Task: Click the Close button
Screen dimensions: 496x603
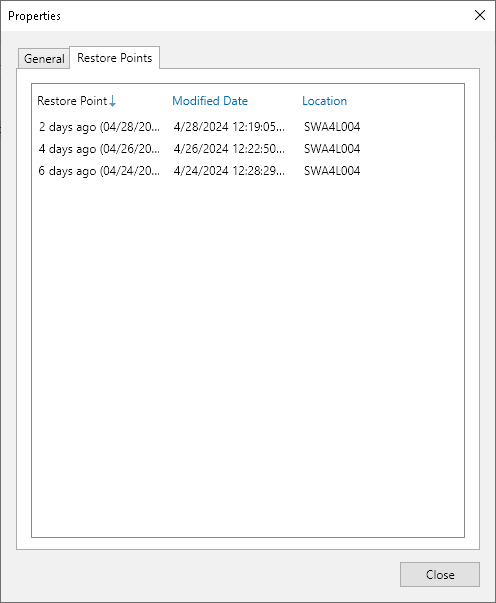Action: pos(440,575)
